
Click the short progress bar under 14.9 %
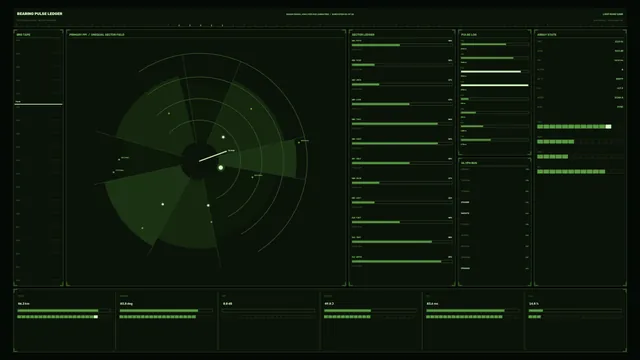(x=575, y=311)
